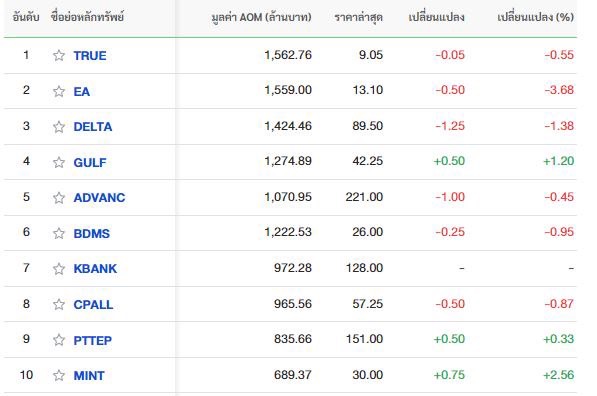
Task: Go to the PTTEP stock page
Action: 93,340
